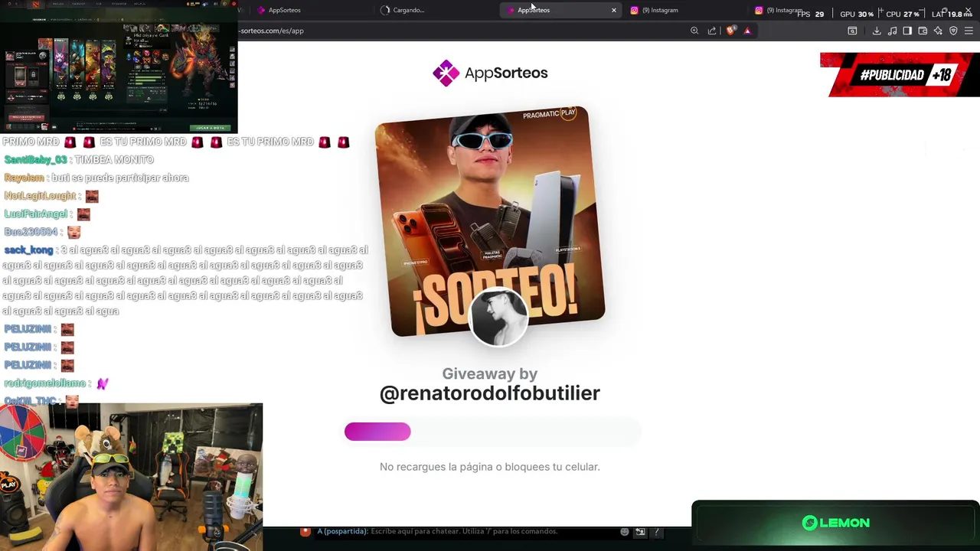Click NotLegitLought chat username

pyautogui.click(x=40, y=196)
